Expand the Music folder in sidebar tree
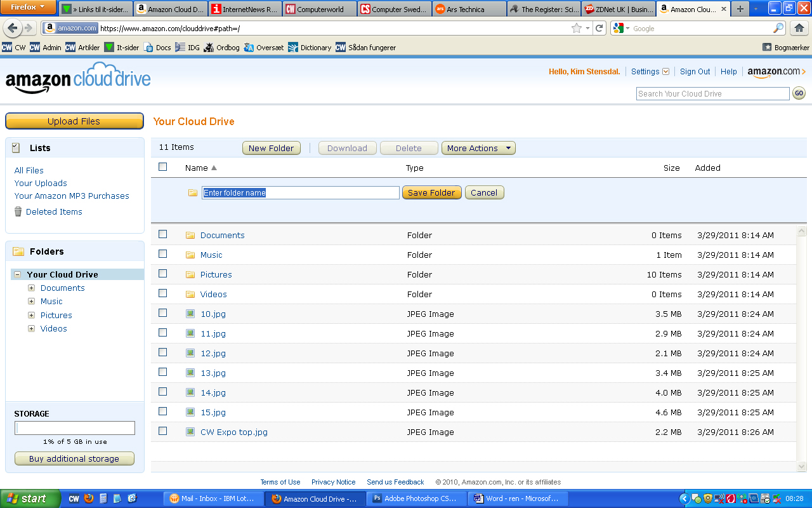The width and height of the screenshot is (812, 508). click(x=31, y=302)
